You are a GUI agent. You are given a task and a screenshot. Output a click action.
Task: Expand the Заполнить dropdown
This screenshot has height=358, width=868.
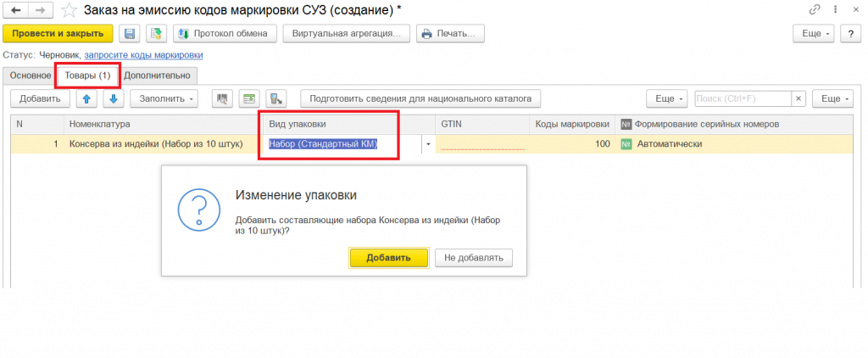pos(164,98)
